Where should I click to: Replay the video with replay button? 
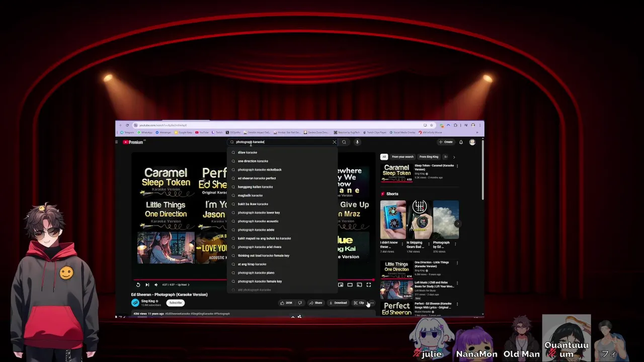tap(138, 285)
